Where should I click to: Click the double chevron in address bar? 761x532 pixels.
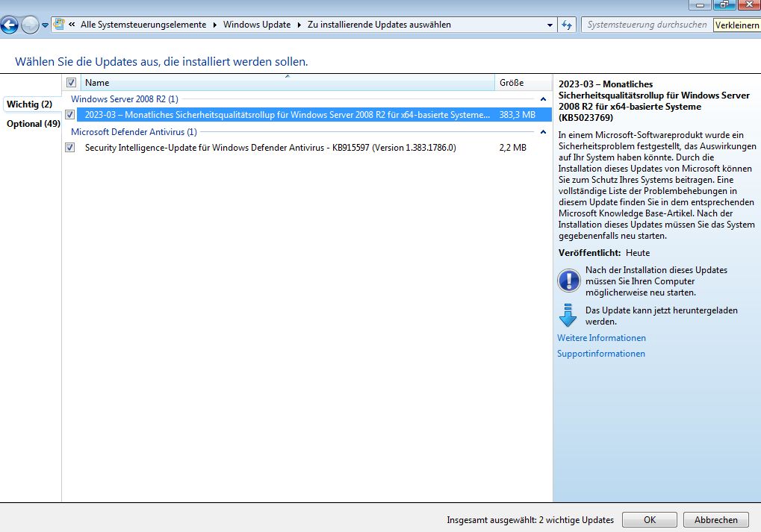coord(72,24)
